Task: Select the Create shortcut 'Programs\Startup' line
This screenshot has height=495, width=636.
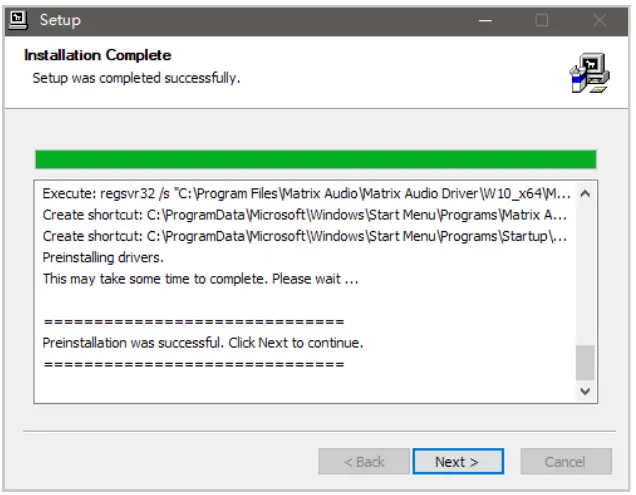Action: click(305, 236)
